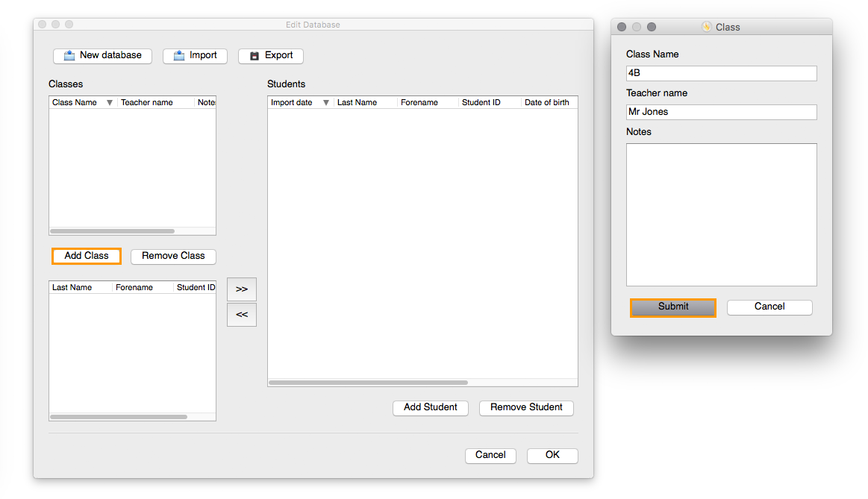Screen dimensions: 868x499
Task: Cancel the Class dialog
Action: (x=769, y=307)
